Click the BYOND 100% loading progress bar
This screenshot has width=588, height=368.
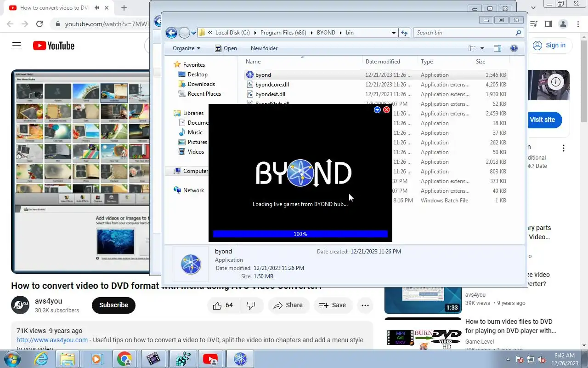click(x=300, y=234)
